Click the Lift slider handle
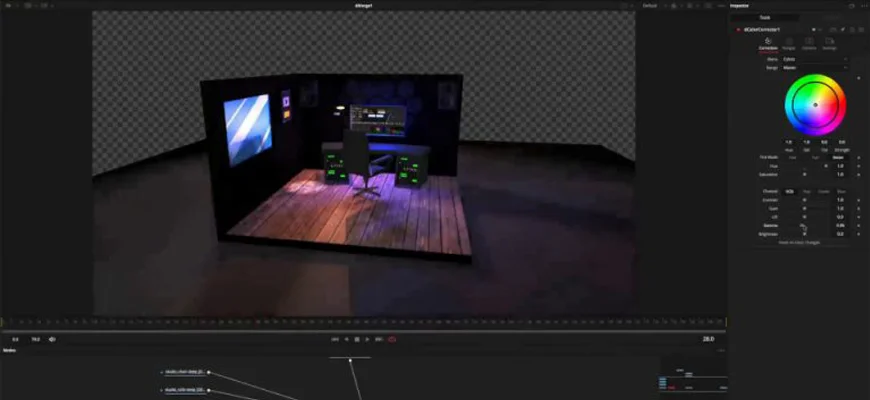 click(x=805, y=217)
